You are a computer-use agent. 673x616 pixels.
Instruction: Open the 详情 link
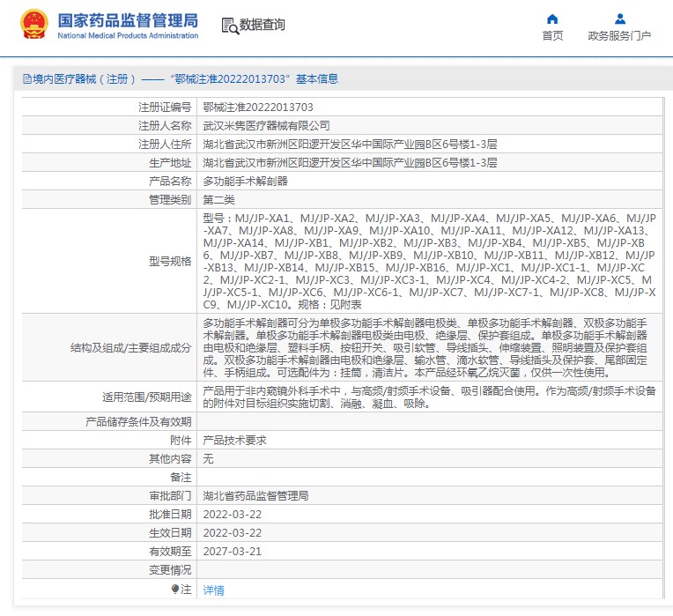coord(213,590)
